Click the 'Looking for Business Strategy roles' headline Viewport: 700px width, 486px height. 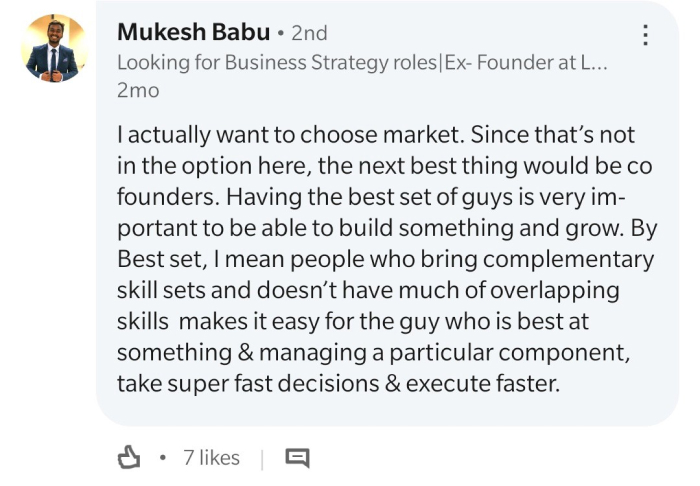pos(277,62)
